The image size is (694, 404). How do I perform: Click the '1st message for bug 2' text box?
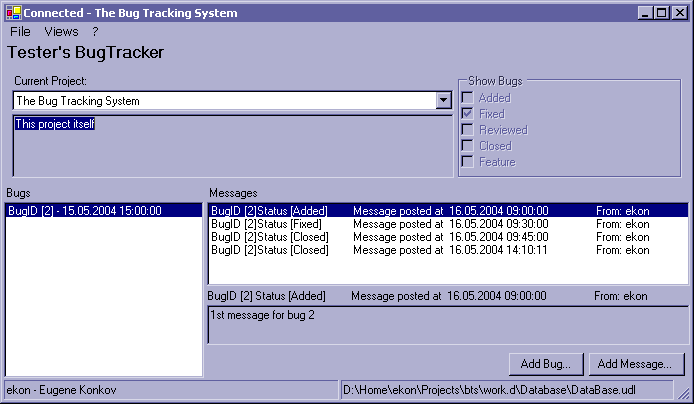pyautogui.click(x=445, y=326)
